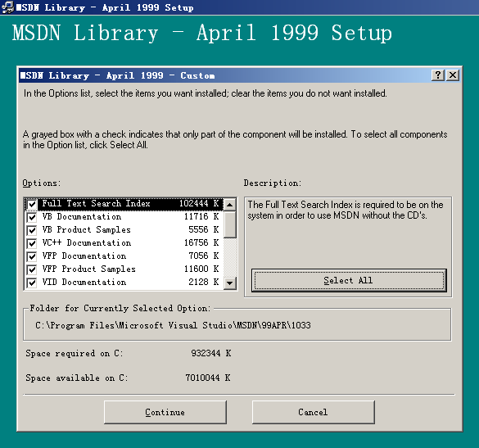Click the Folder for Currently Selected Option label
479x448 pixels.
click(120, 308)
